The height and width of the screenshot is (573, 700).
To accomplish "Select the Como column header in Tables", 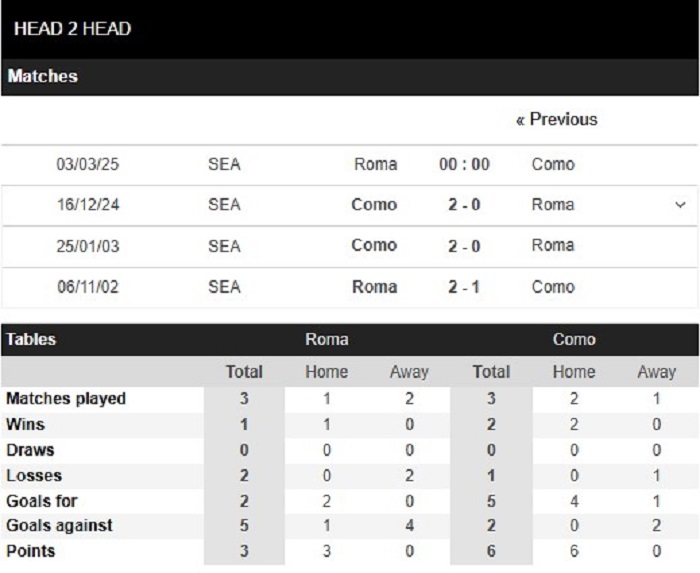I will pyautogui.click(x=574, y=339).
